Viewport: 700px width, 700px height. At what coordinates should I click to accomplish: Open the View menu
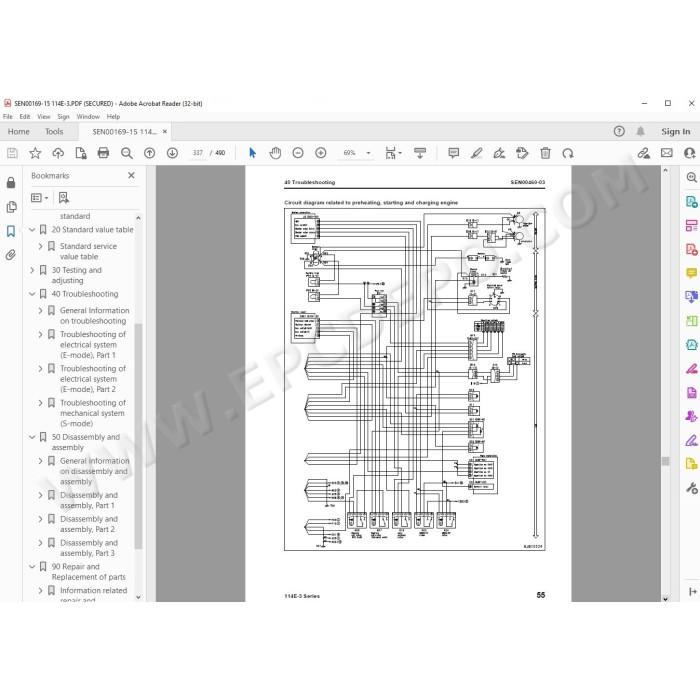tap(44, 117)
